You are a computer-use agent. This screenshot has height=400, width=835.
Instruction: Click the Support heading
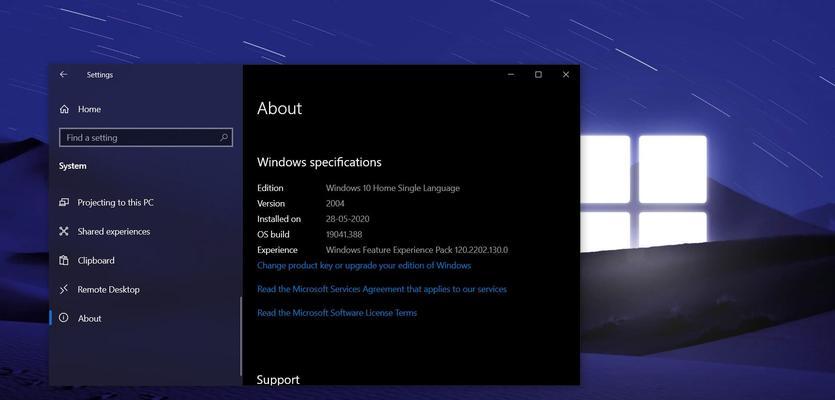[x=278, y=380]
